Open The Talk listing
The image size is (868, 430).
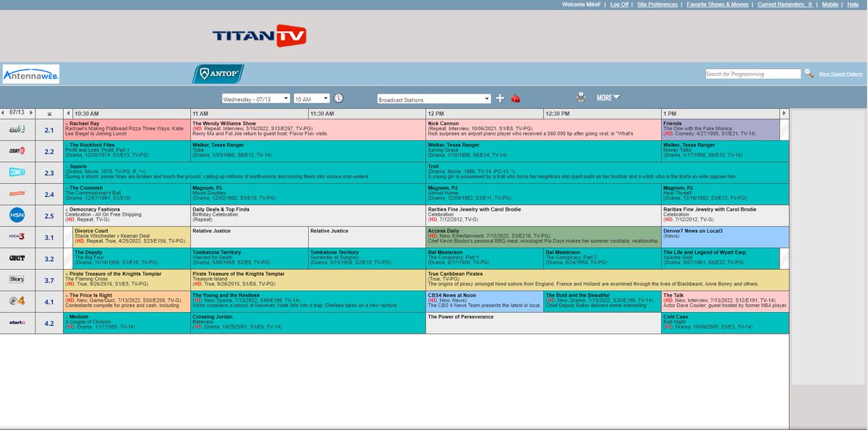click(x=725, y=300)
